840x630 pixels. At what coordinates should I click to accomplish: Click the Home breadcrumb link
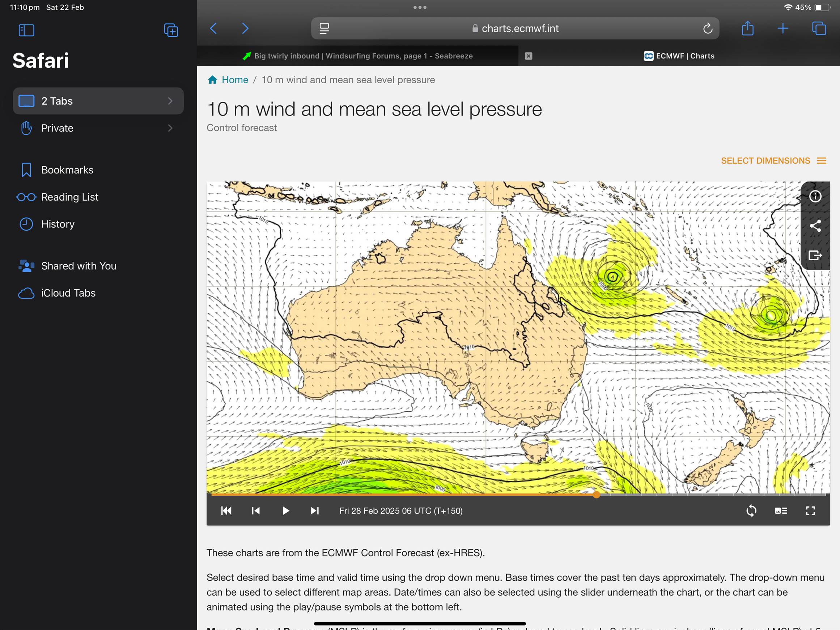tap(234, 80)
